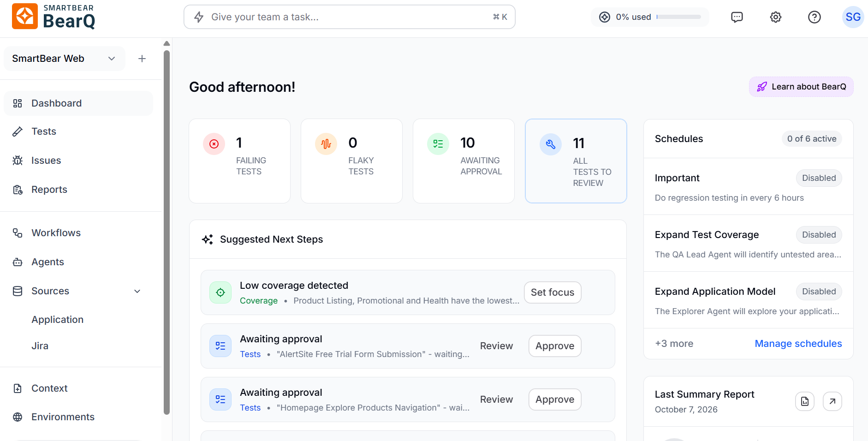Open the help question mark icon
This screenshot has width=868, height=441.
pos(814,17)
